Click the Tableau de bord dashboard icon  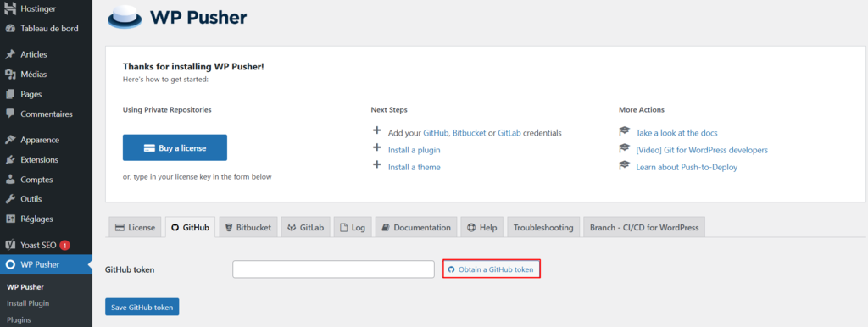pos(10,28)
